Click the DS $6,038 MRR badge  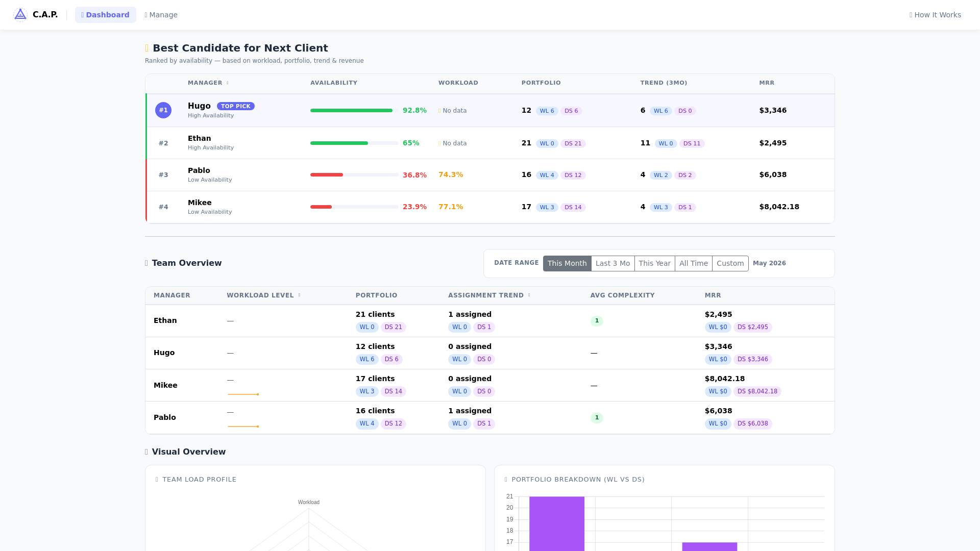[752, 423]
